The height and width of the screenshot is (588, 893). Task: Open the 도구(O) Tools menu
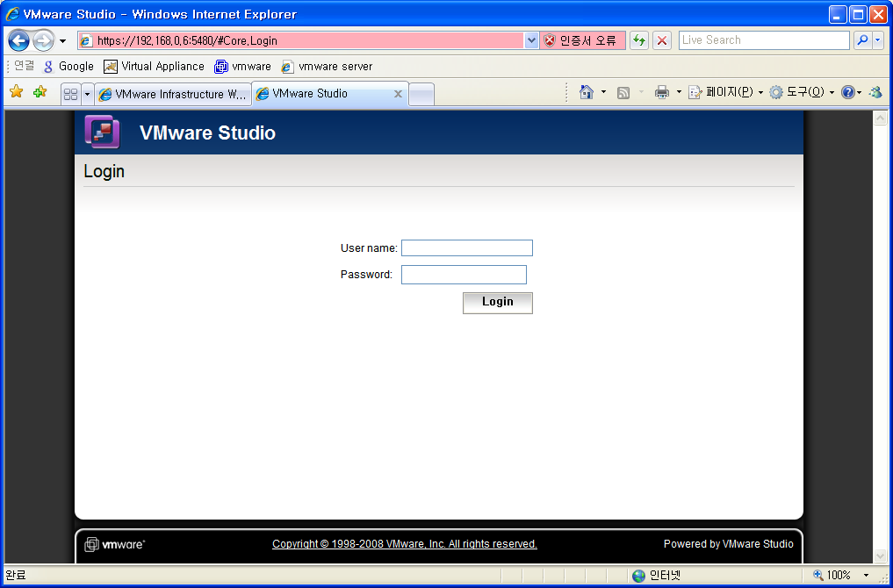(802, 92)
